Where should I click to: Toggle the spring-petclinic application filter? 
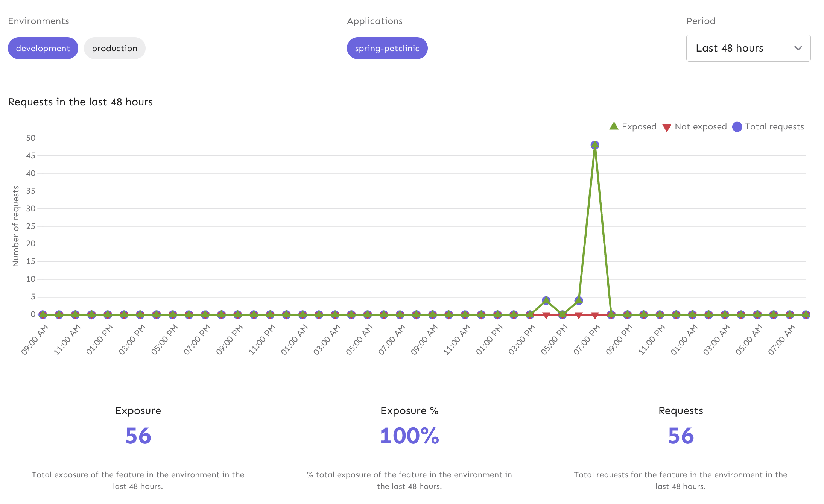(387, 48)
